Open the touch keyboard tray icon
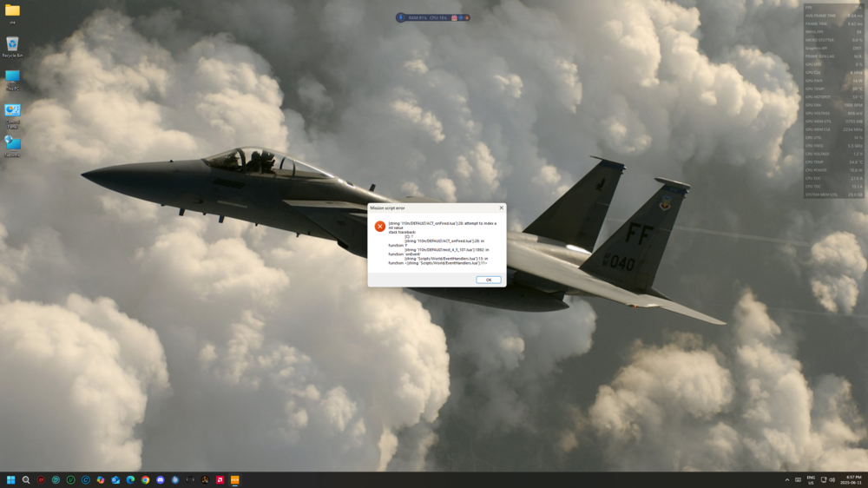The width and height of the screenshot is (868, 488). pos(798,479)
